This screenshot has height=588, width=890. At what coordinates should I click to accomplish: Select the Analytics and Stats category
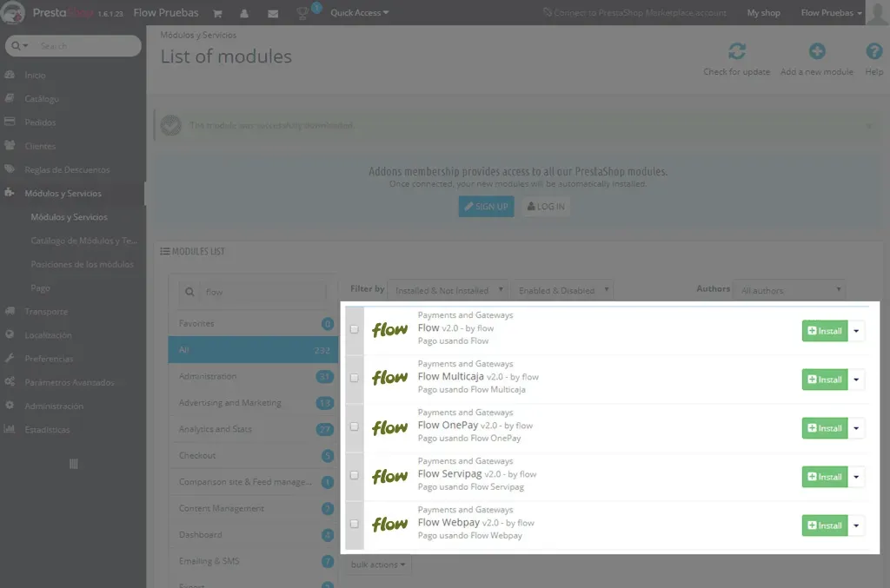[x=253, y=429]
